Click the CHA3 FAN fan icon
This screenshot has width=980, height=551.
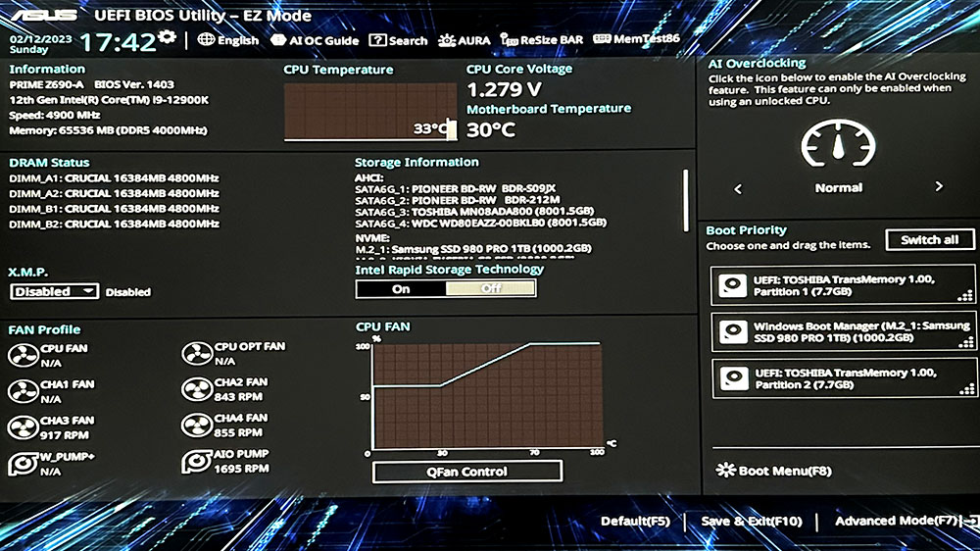pos(23,427)
